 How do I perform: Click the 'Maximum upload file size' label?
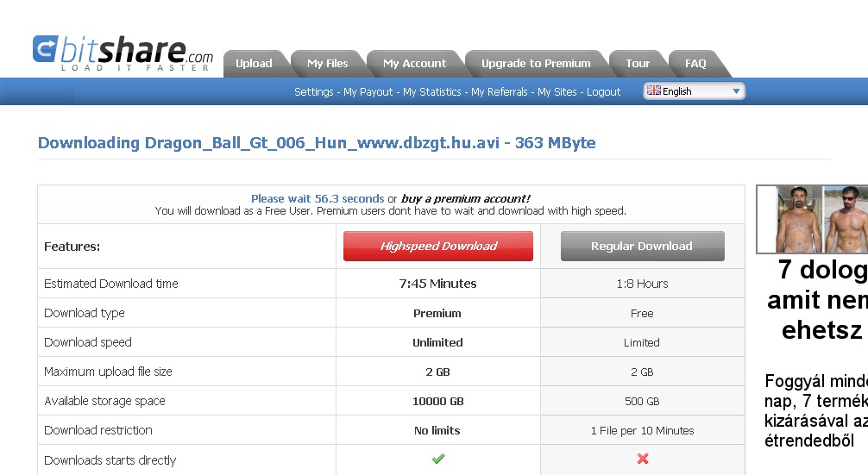pos(108,372)
